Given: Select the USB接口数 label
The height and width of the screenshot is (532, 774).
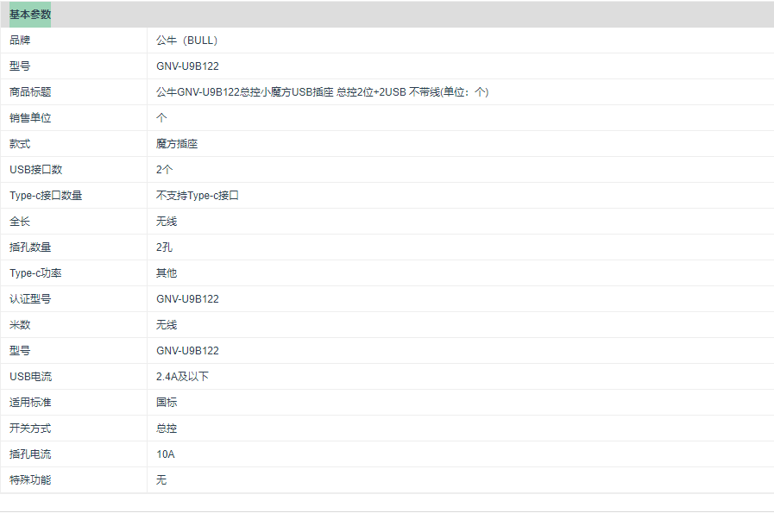Looking at the screenshot, I should 35,170.
